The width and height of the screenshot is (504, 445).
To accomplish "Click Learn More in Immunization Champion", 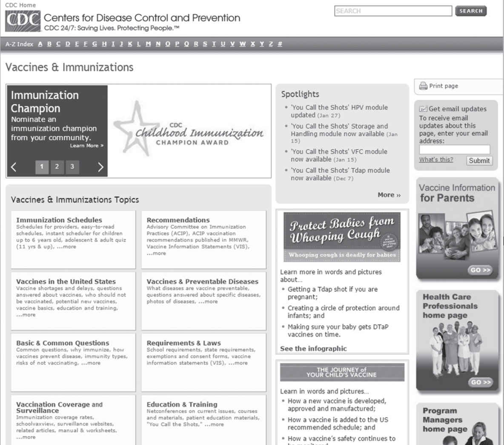I will [87, 145].
